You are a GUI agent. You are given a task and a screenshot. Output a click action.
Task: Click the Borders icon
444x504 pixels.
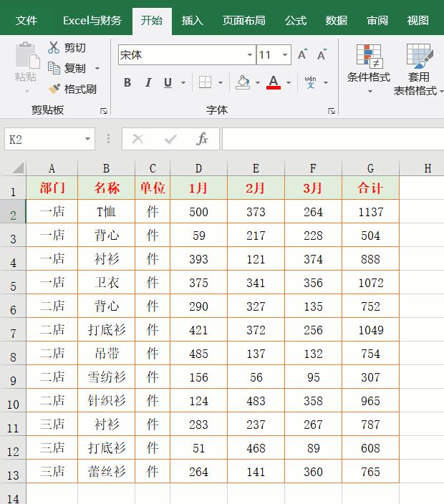point(205,82)
